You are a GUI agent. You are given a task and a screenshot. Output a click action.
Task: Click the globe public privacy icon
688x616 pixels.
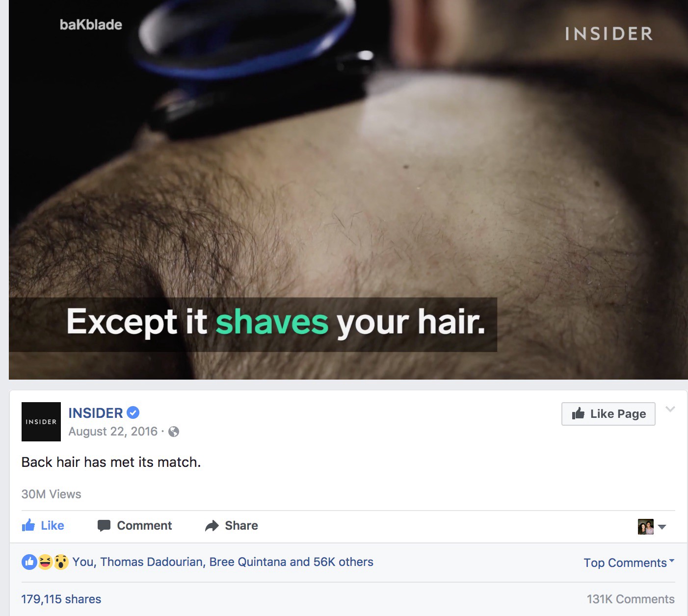coord(174,432)
